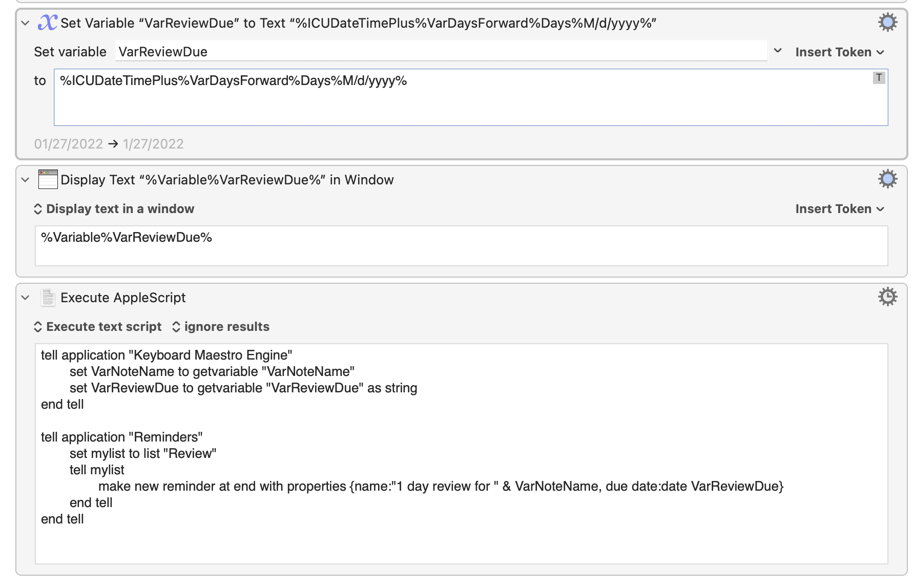
Task: Click line 'tell application "Keyboard Maestro Engine"'
Action: point(167,355)
